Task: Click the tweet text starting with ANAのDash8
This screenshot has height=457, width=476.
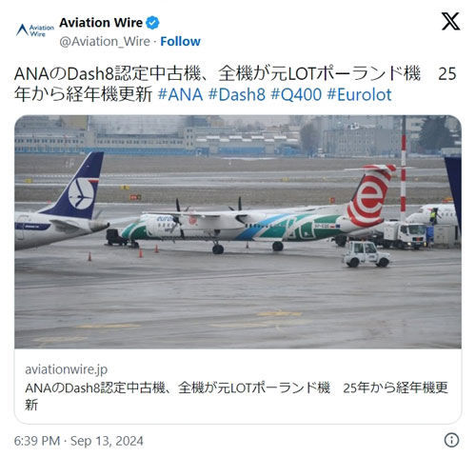Action: (x=235, y=84)
